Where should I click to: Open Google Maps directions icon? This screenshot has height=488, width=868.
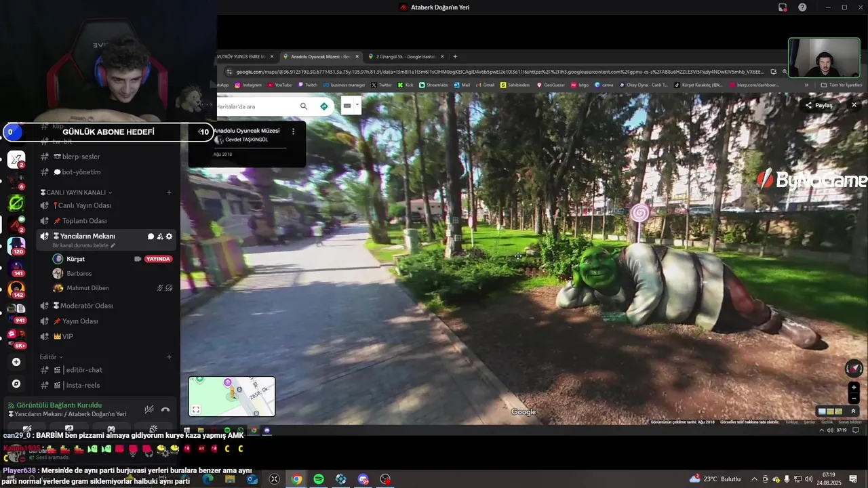click(x=323, y=106)
